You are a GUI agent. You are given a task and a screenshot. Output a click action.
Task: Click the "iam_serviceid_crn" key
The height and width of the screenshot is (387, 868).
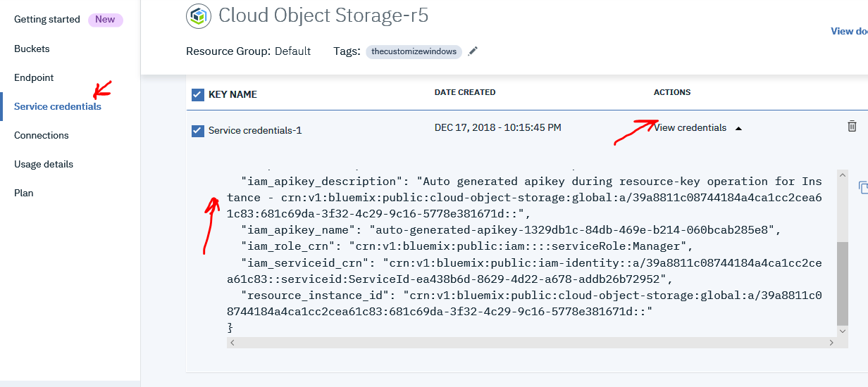click(305, 262)
